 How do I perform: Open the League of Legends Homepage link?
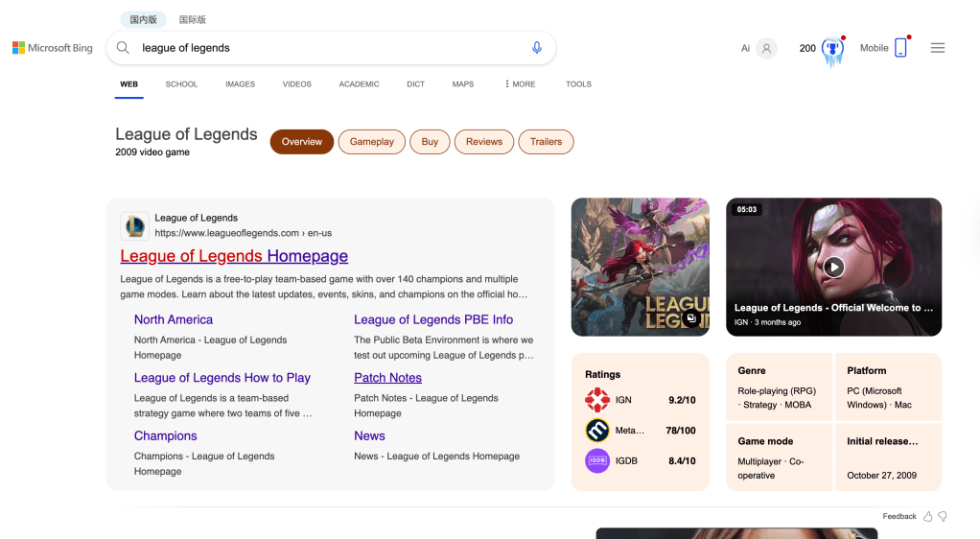coord(234,256)
